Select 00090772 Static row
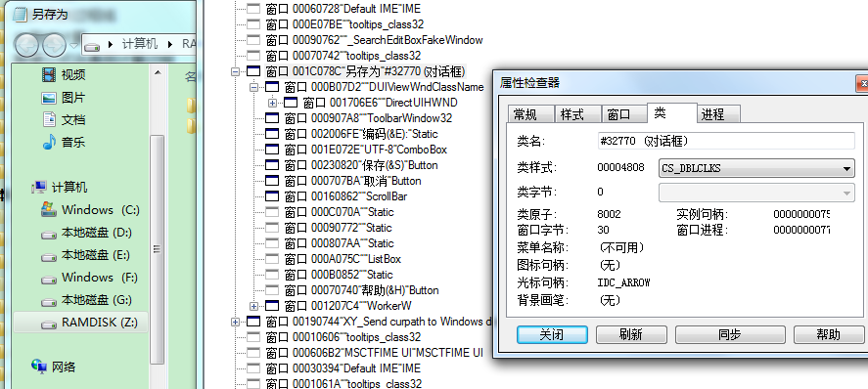The width and height of the screenshot is (868, 389). point(338,228)
